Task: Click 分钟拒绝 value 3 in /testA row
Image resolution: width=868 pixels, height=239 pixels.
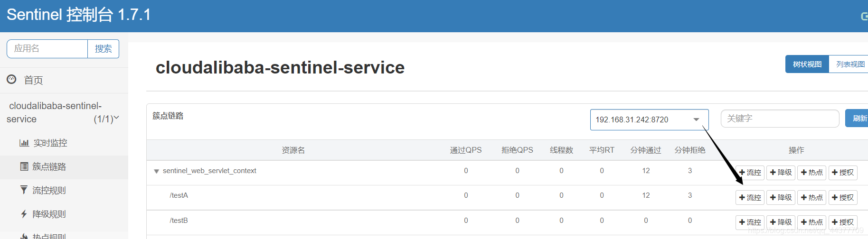Action: 690,195
